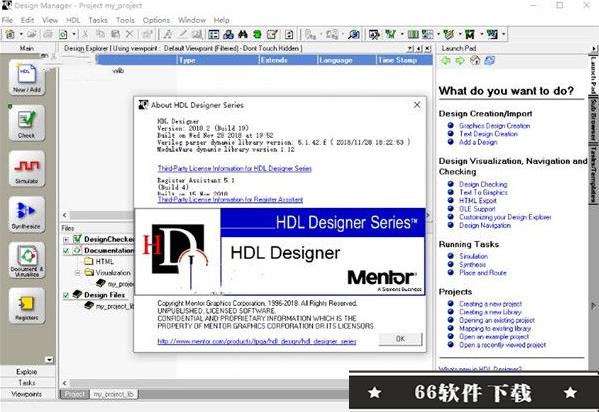Click the blue group icon next to binoculars
This screenshot has width=599, height=412.
point(228,34)
